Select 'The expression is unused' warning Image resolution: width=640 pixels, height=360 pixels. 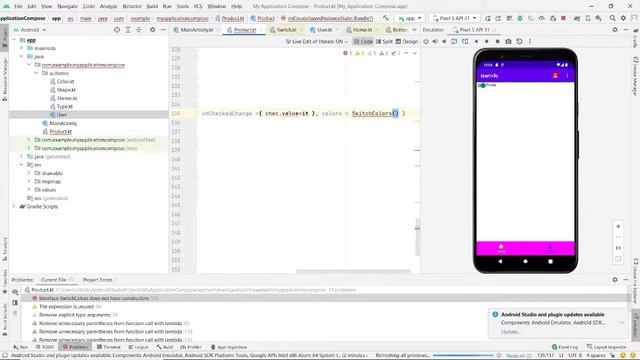(66, 307)
